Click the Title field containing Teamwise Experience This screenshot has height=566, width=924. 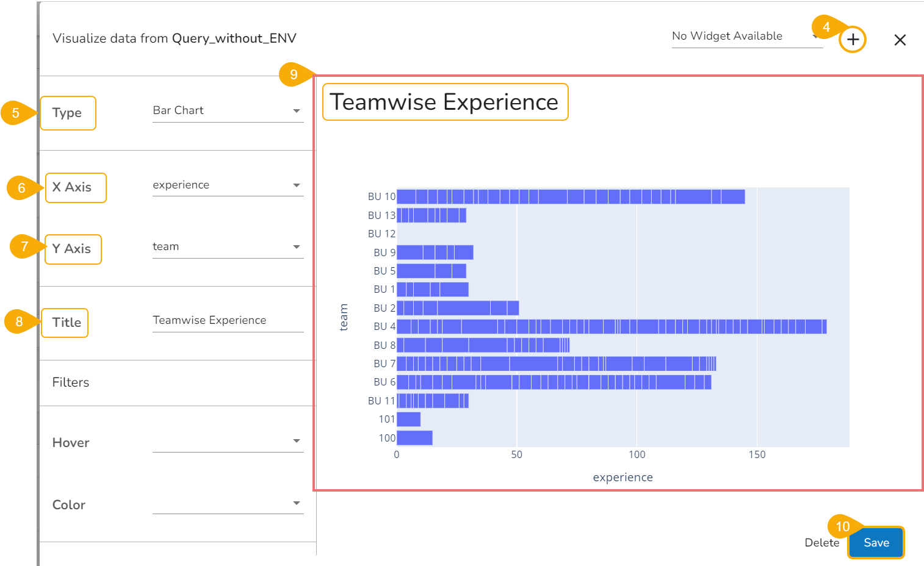tap(228, 321)
